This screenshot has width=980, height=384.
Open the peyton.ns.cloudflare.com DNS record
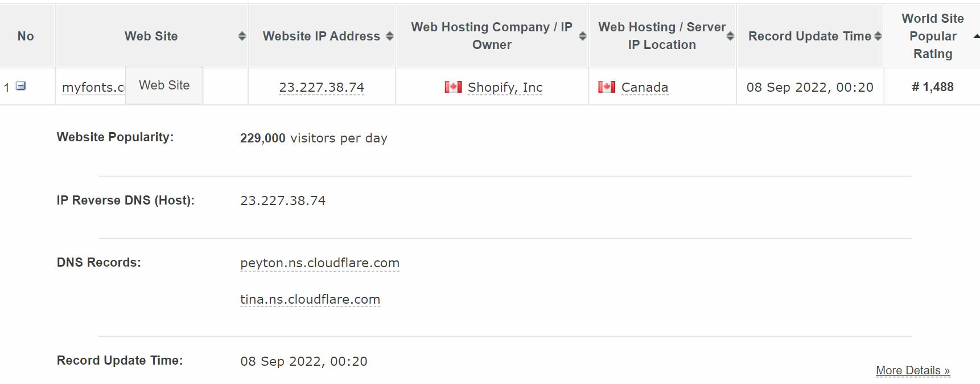pos(320,263)
